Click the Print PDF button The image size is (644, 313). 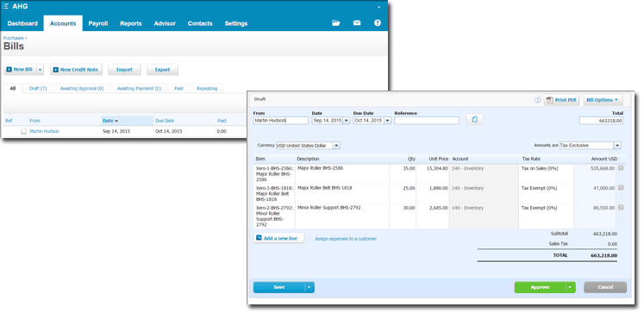coord(561,100)
